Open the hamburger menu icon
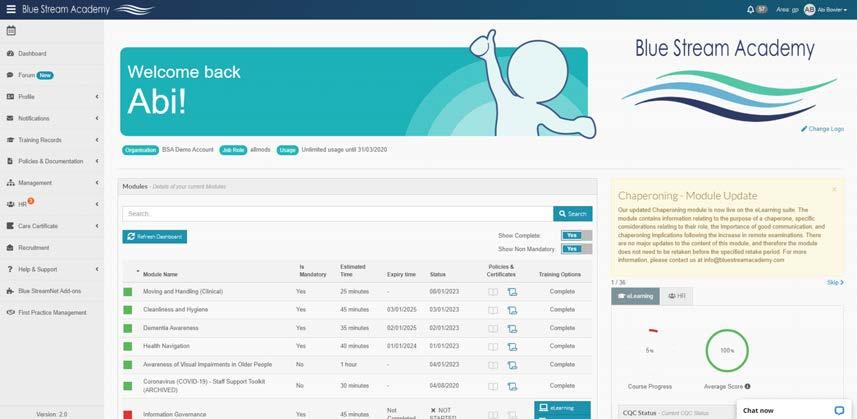 tap(11, 9)
